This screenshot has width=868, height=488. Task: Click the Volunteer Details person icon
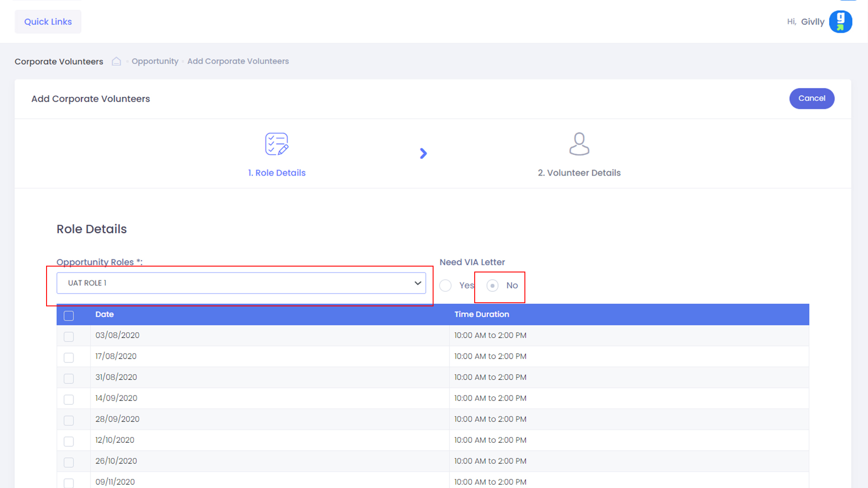click(x=579, y=144)
